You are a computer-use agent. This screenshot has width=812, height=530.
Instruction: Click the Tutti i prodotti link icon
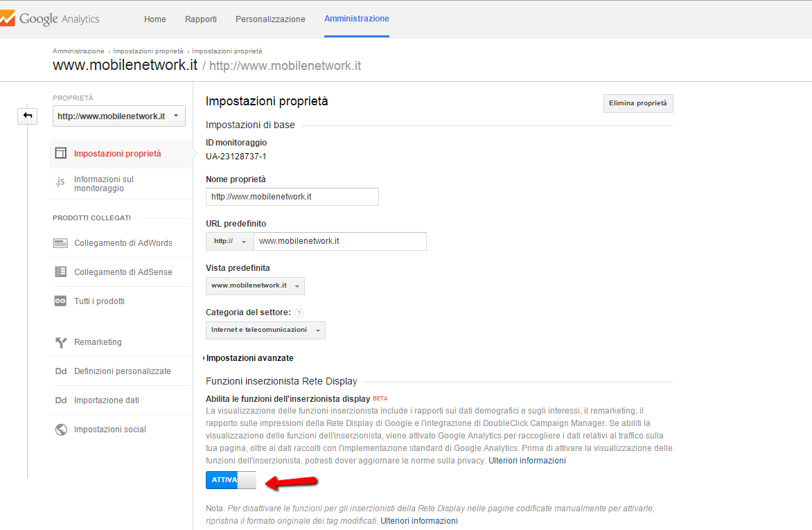point(61,301)
